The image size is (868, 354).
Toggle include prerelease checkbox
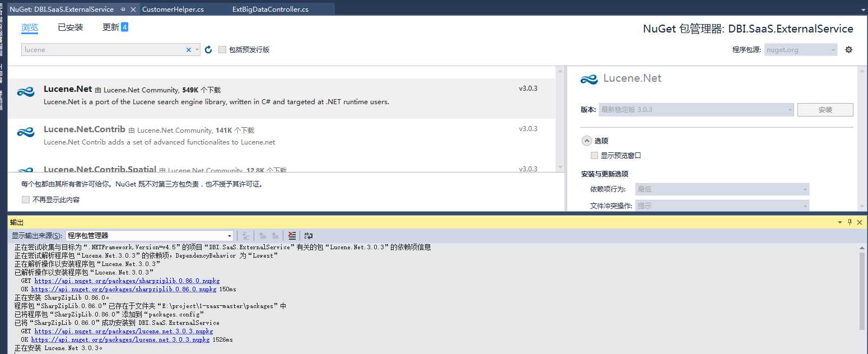(x=222, y=50)
